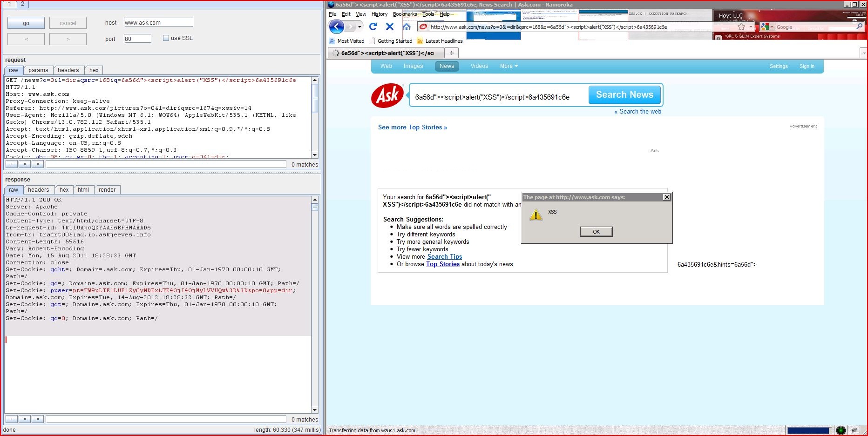Select the response html tab
Viewport: 868px width, 436px height.
click(83, 190)
